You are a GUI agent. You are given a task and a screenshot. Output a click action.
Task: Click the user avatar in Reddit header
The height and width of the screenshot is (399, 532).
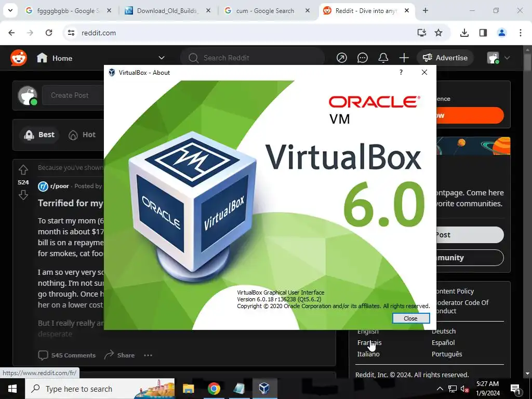point(493,58)
